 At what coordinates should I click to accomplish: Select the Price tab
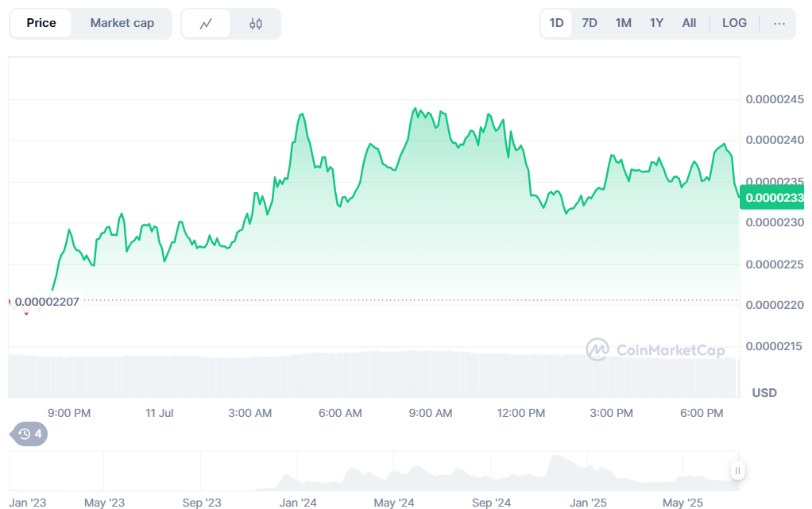(41, 23)
